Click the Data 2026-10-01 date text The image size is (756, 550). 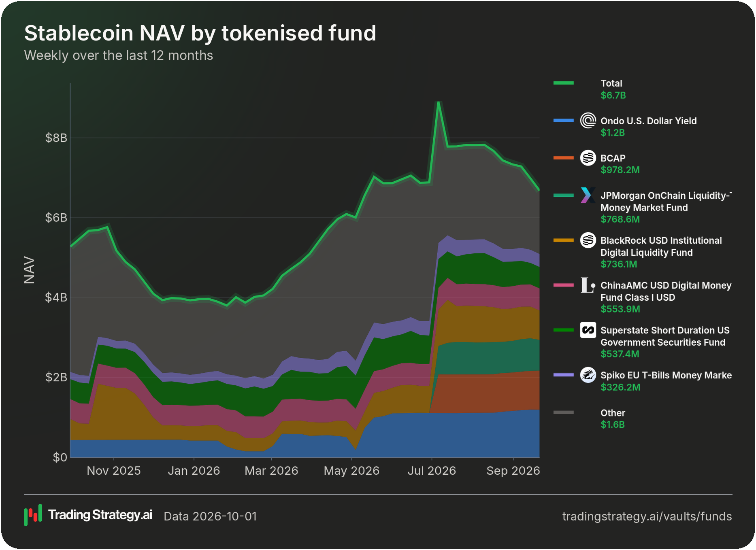[x=210, y=516]
